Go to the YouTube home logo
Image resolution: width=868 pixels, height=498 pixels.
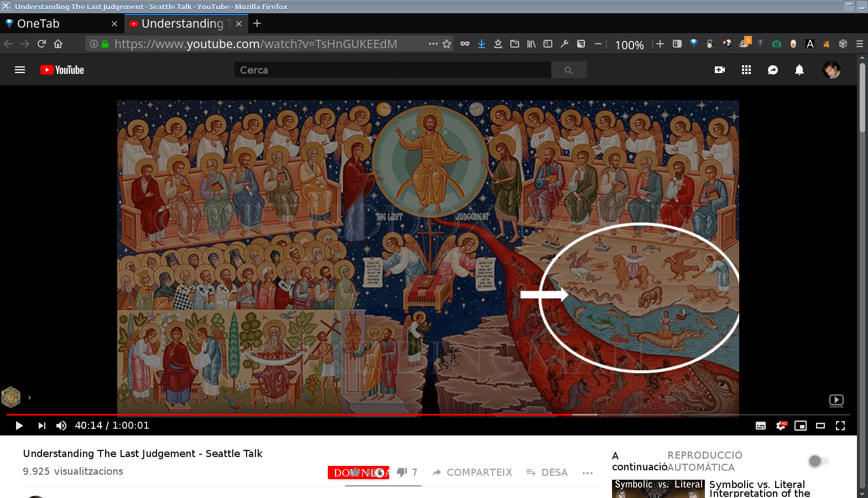pos(62,70)
